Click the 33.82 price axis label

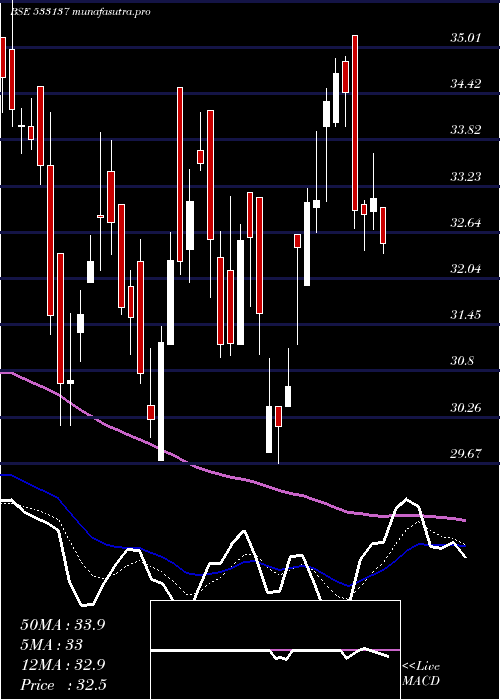(x=466, y=130)
